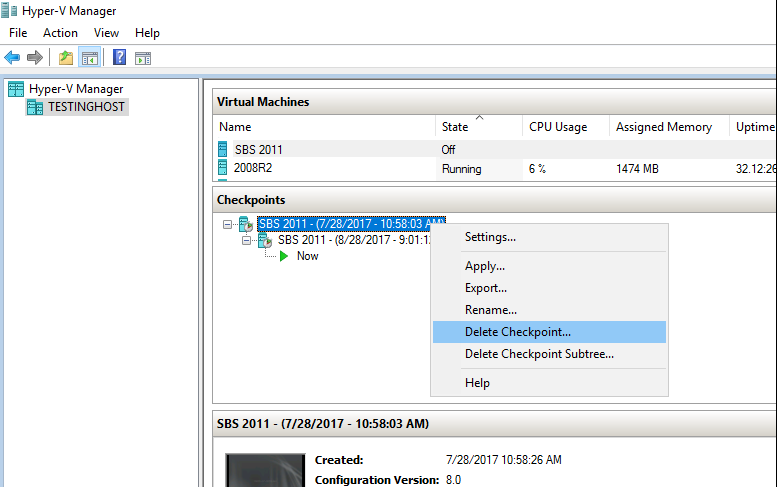777x487 pixels.
Task: Choose Delete Checkpoint... in context menu
Action: tap(550, 332)
